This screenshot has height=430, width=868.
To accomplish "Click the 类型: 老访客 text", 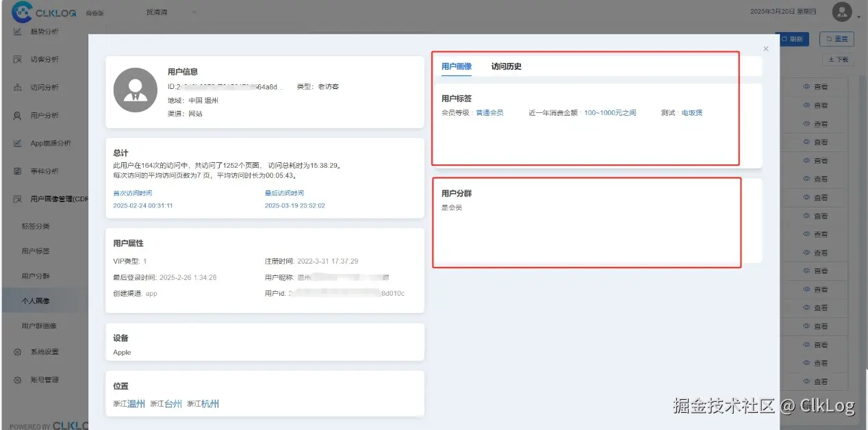I will [x=318, y=87].
